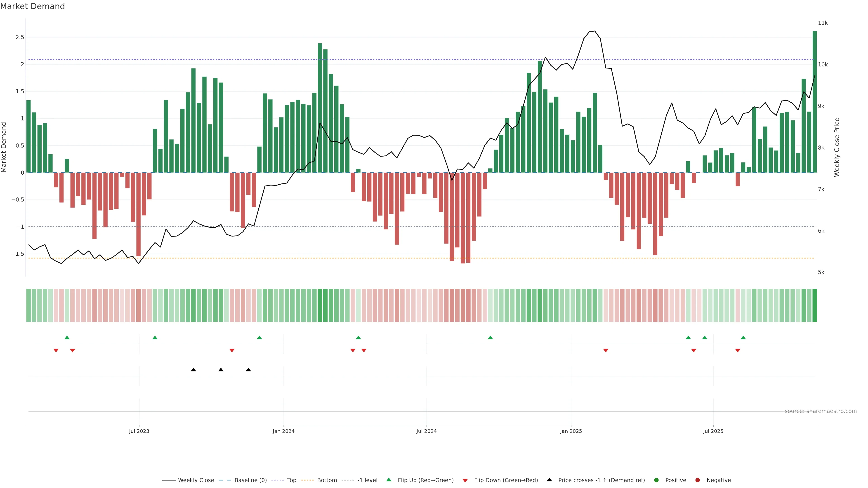Click the red flip-down marker after Jan 2025
This screenshot has width=868, height=488.
pos(606,351)
